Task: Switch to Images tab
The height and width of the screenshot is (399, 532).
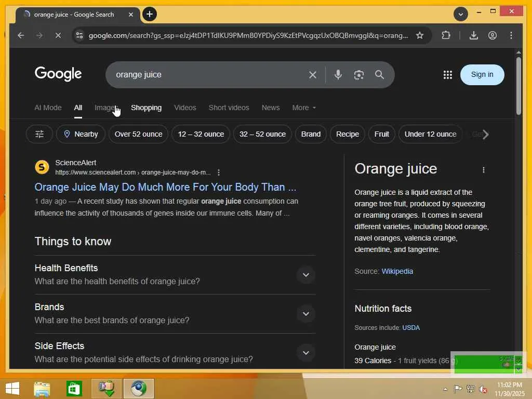Action: click(106, 108)
